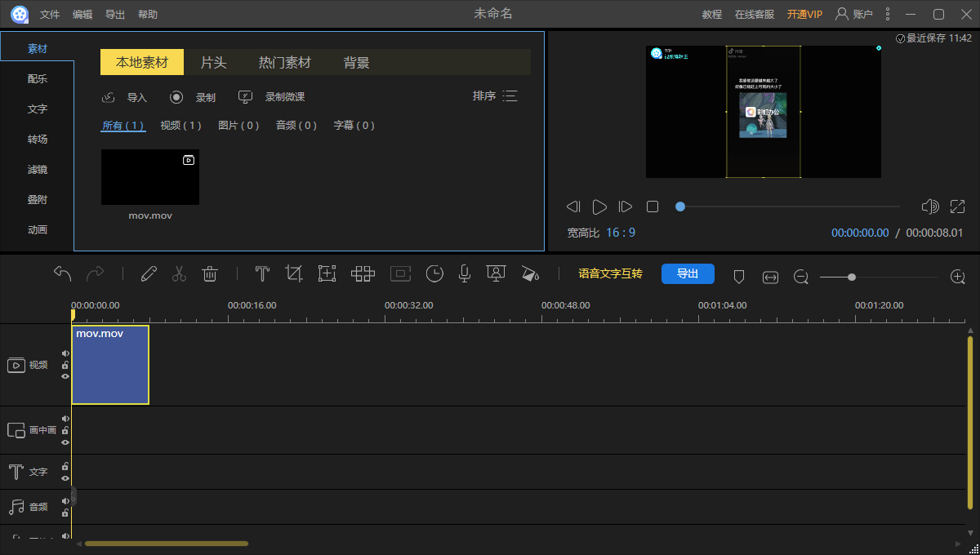Select the scissors split tool
Image resolution: width=980 pixels, height=555 pixels.
click(x=180, y=273)
